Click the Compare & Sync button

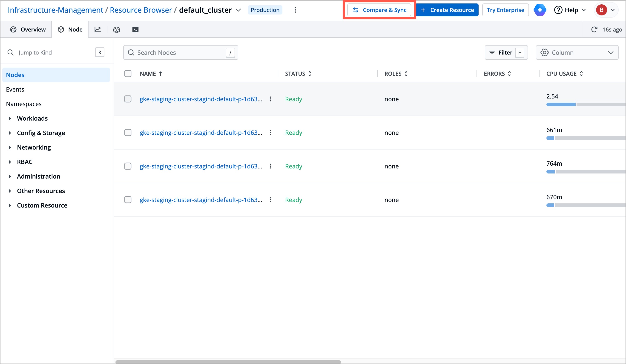[x=379, y=10]
